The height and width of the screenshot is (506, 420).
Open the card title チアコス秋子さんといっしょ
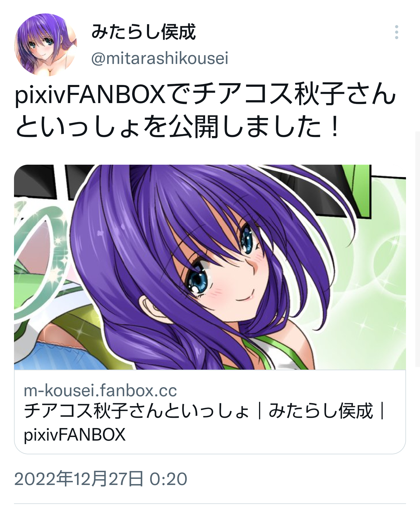click(x=136, y=411)
